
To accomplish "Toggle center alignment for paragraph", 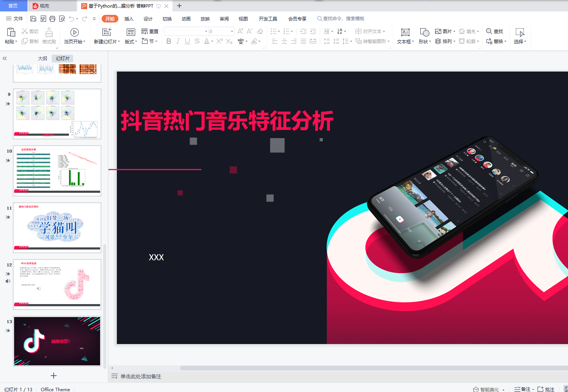I will (284, 41).
